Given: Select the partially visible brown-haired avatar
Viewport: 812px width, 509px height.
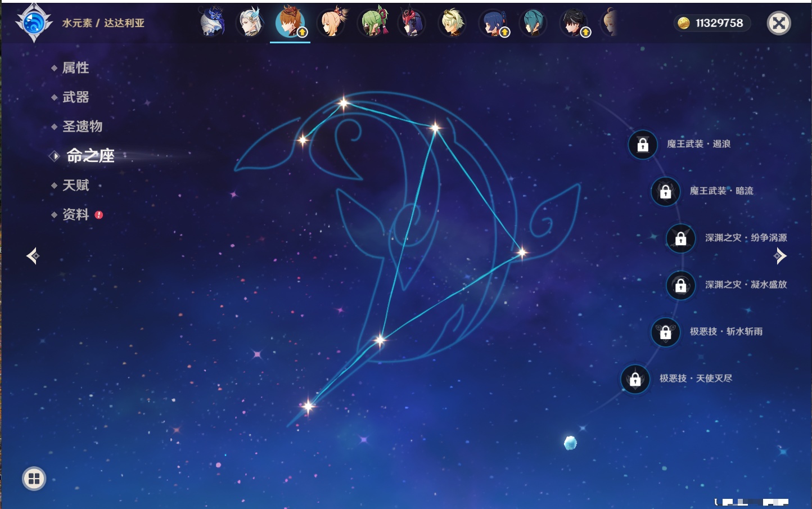Looking at the screenshot, I should click(609, 22).
